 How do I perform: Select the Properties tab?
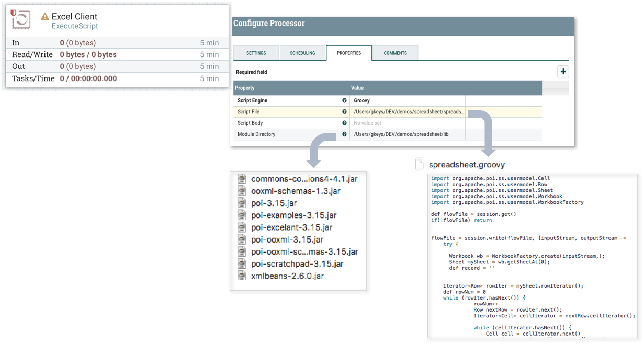tap(349, 53)
